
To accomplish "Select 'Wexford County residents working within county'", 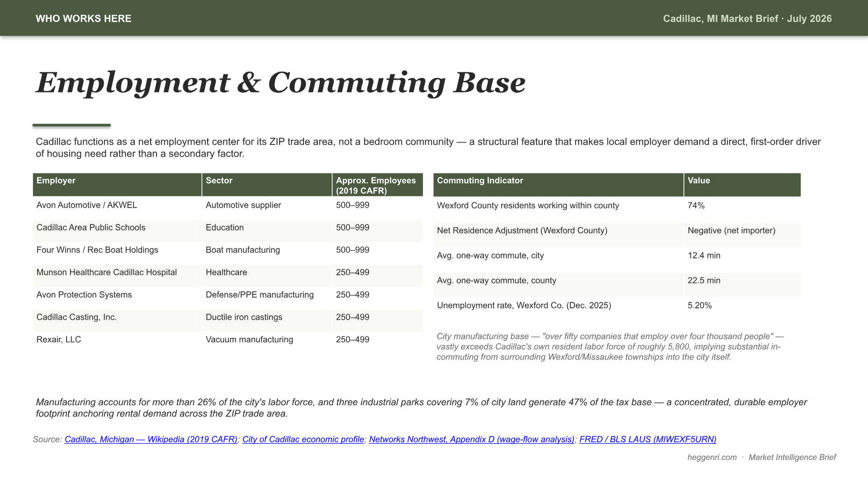I will (558, 210).
